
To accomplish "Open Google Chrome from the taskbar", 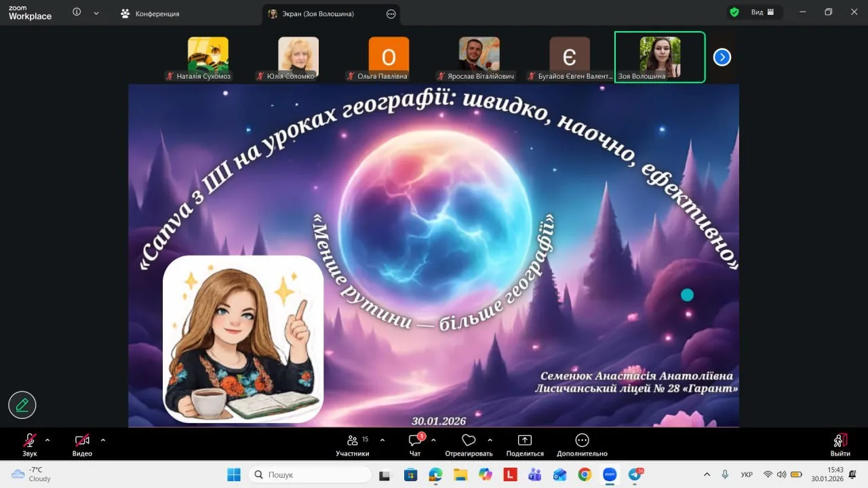I will 585,474.
